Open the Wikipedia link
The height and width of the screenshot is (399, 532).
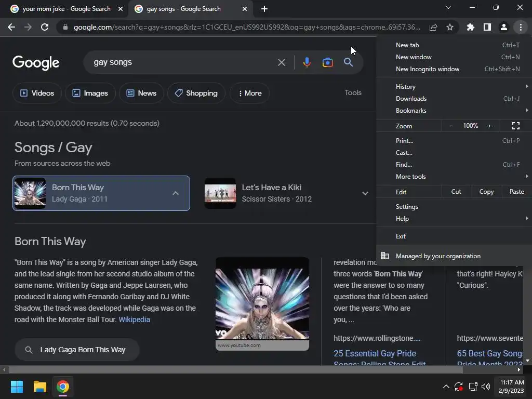135,320
